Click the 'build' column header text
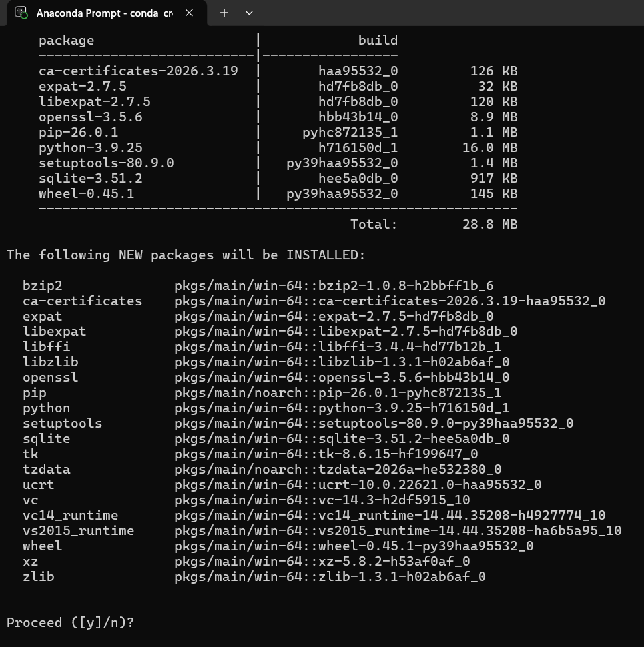The width and height of the screenshot is (644, 647). coord(378,40)
